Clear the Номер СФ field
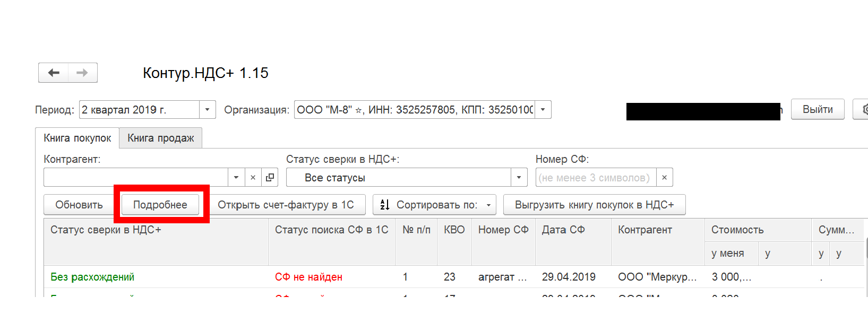Image resolution: width=868 pixels, height=314 pixels. click(x=665, y=177)
